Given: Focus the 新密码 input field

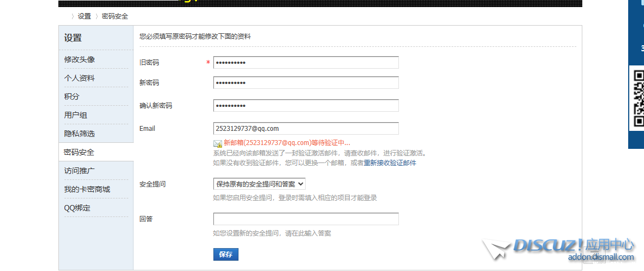Looking at the screenshot, I should 306,83.
